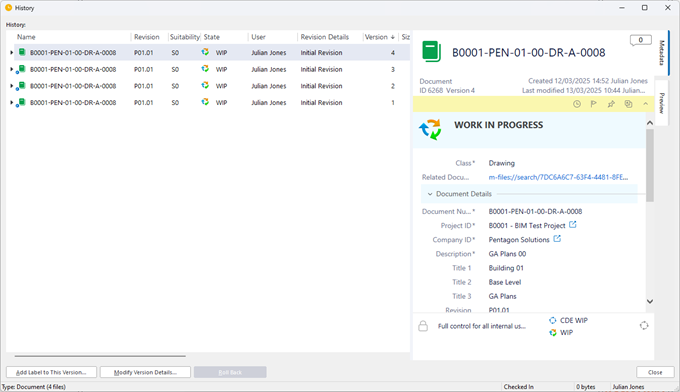Click the large green document icon in metadata header
The width and height of the screenshot is (680, 392).
click(x=432, y=52)
